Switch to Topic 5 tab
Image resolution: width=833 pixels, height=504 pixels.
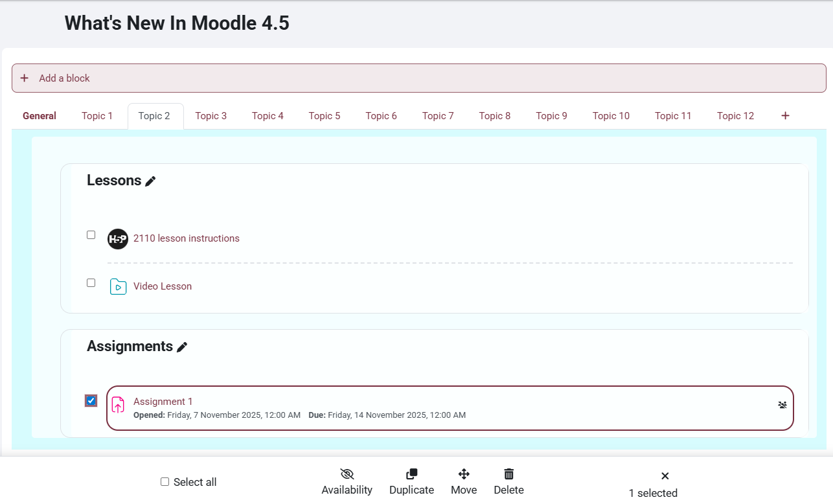tap(325, 116)
